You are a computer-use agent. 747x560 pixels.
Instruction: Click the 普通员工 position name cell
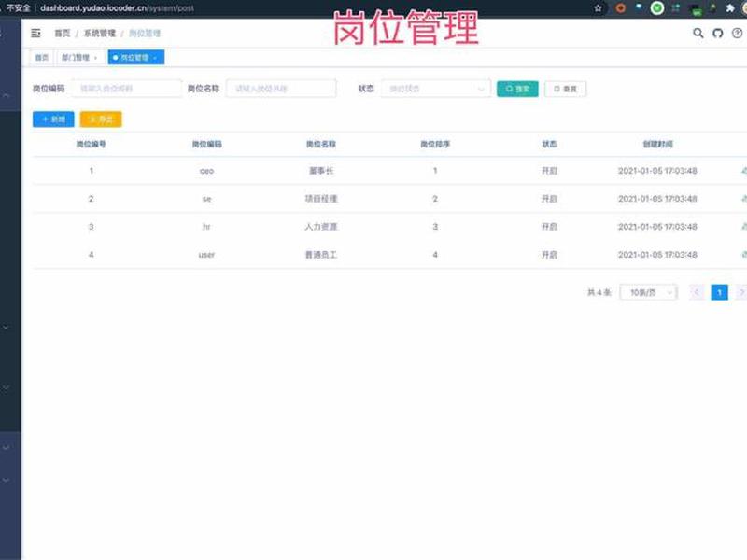[x=321, y=255]
